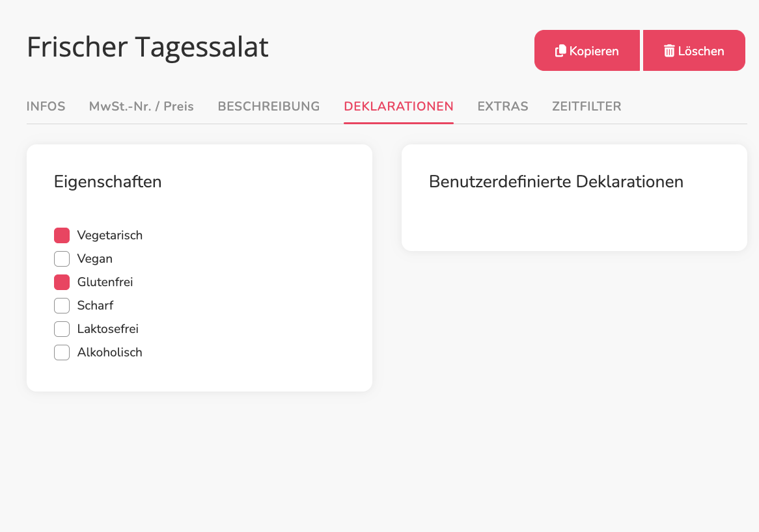Select the DEKLARATIONEN tab
This screenshot has width=759, height=532.
coord(398,107)
